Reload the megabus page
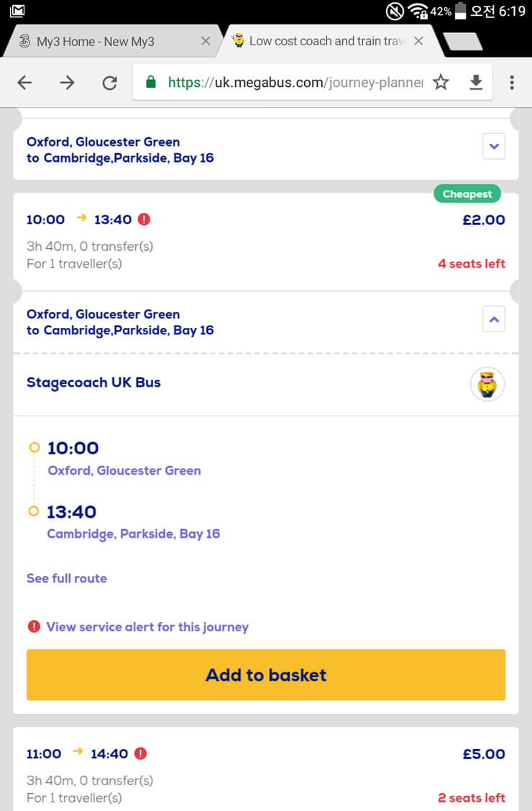Image resolution: width=532 pixels, height=811 pixels. [x=109, y=83]
